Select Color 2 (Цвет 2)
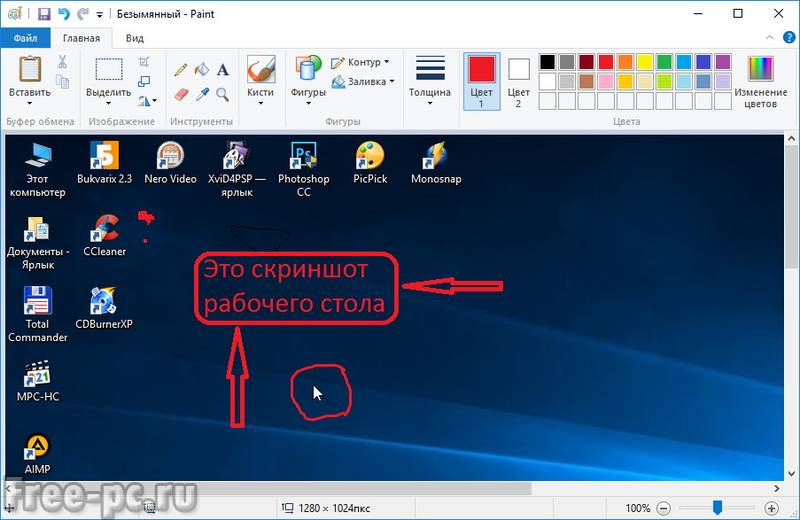The image size is (800, 520). [x=518, y=82]
